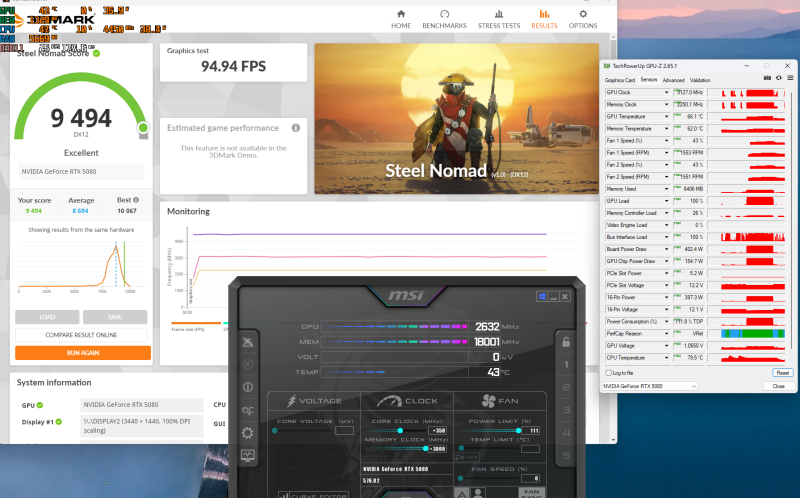Expand GPU Temperature sensor dropdown
The height and width of the screenshot is (498, 800).
coord(666,117)
